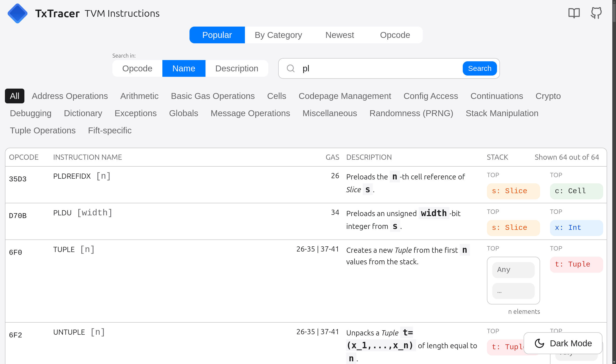Filter by Debugging category
The height and width of the screenshot is (364, 616).
31,113
